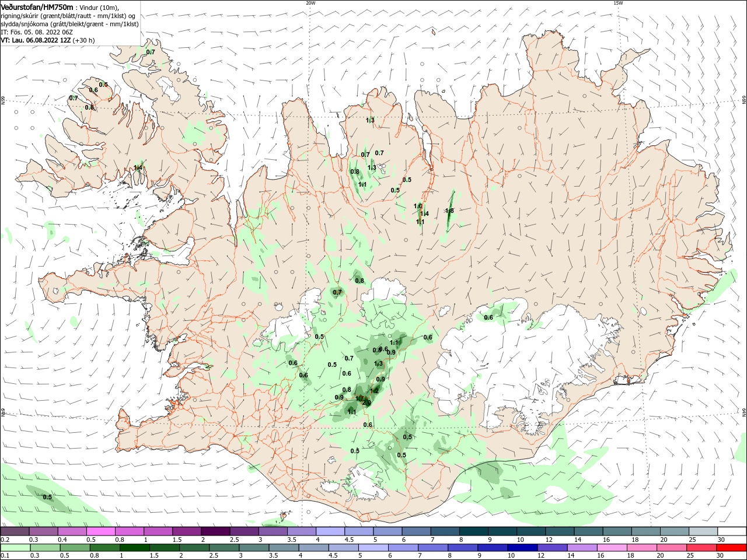Select bottom legend swatch starting at 4.5
Viewport: 747px width, 560px height.
click(x=343, y=548)
